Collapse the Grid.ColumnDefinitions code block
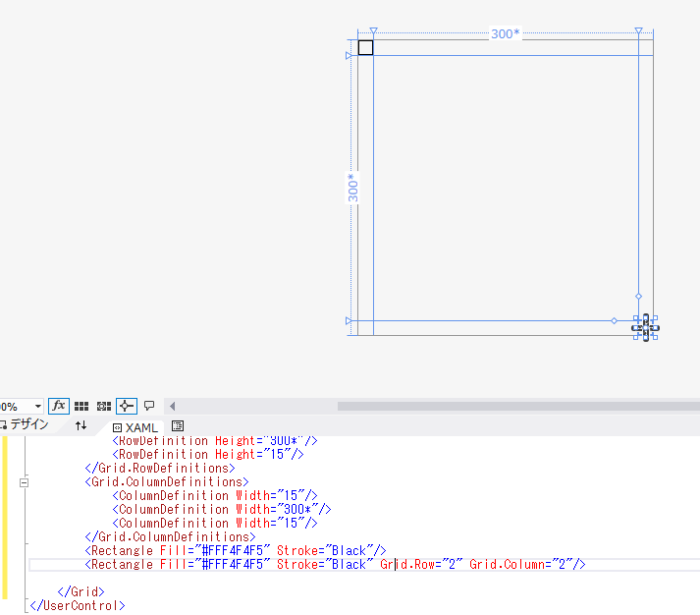 pyautogui.click(x=25, y=482)
